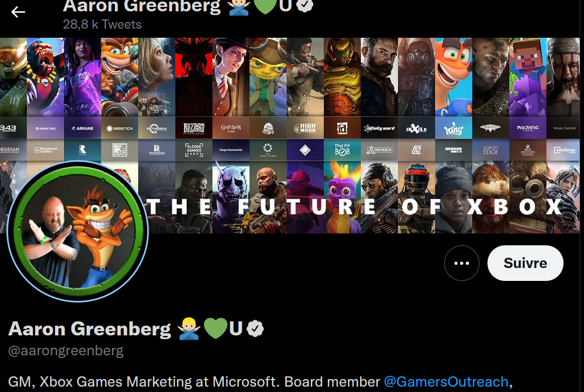Click the King logo in banner
Image resolution: width=584 pixels, height=392 pixels.
click(x=454, y=129)
